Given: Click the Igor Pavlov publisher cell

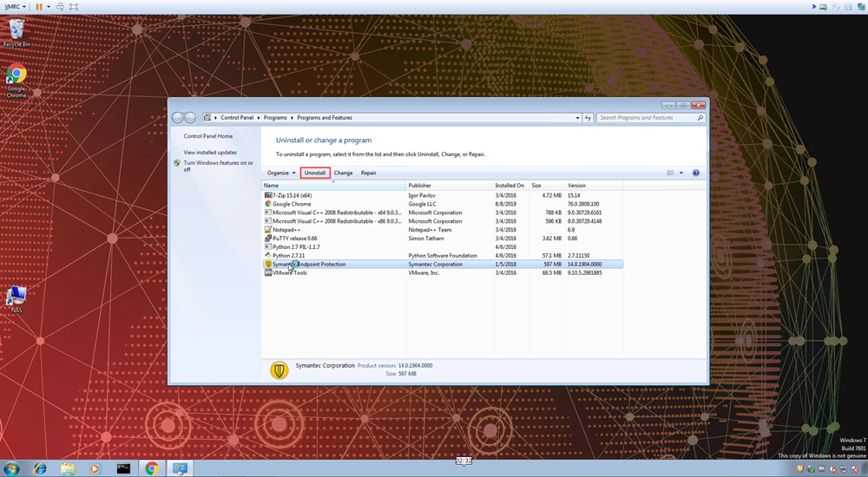Looking at the screenshot, I should [422, 195].
